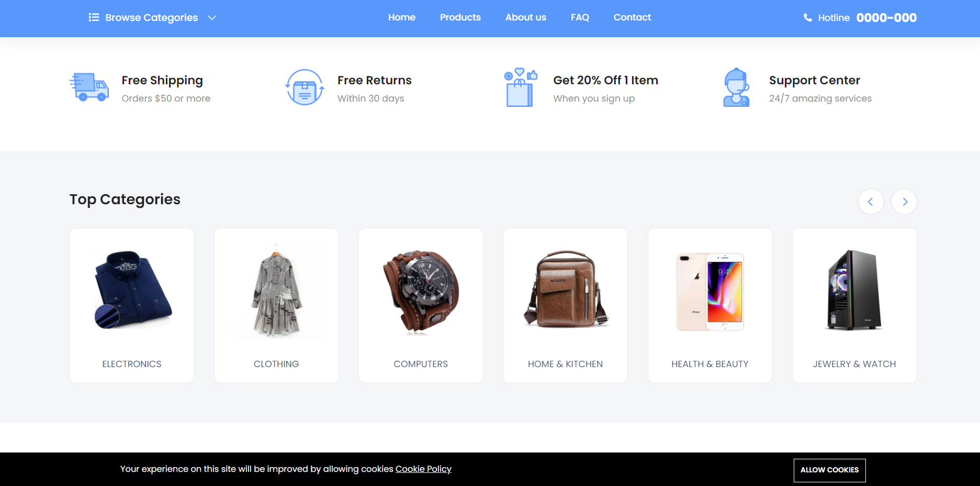Navigate to the Contact page

(632, 17)
